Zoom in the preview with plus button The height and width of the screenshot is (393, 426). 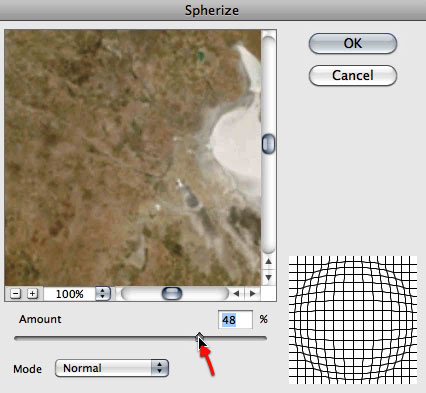coord(32,294)
